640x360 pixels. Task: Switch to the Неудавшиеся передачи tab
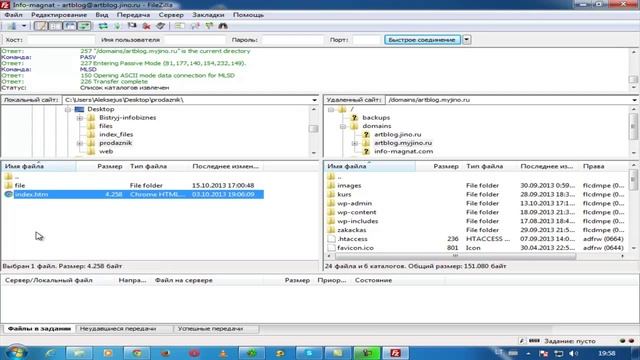(118, 329)
